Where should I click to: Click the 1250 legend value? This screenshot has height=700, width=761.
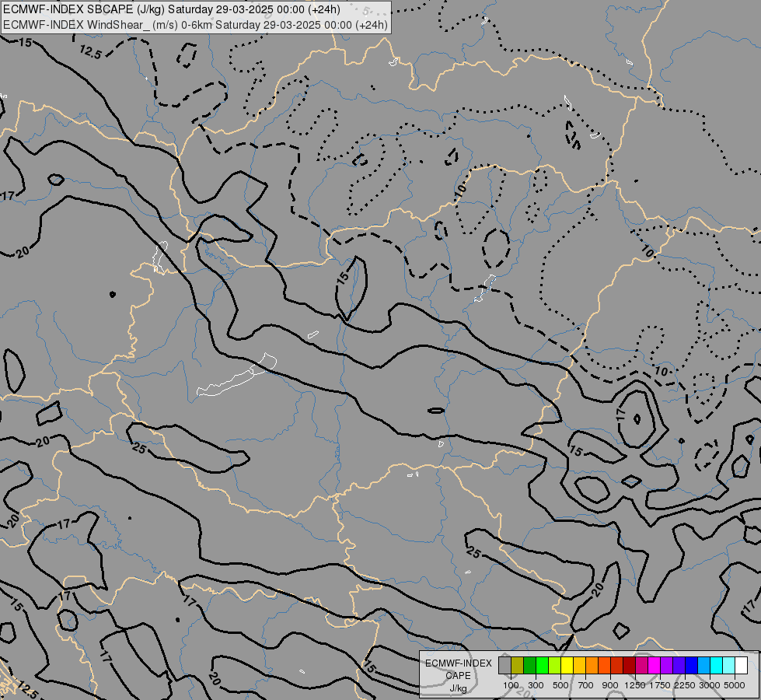pyautogui.click(x=635, y=685)
